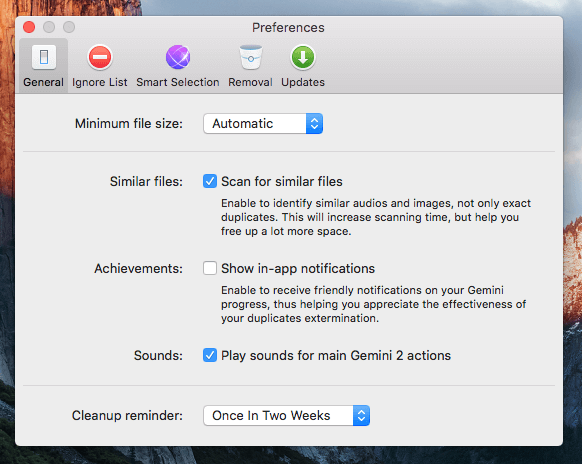Open the Cleanup reminder dropdown

click(x=286, y=415)
